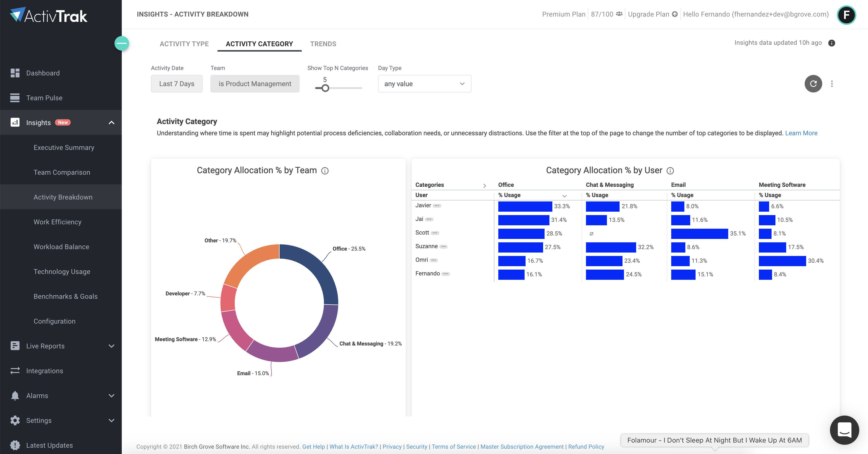Open the Terms of Service footer link
This screenshot has width=868, height=454.
(x=453, y=447)
